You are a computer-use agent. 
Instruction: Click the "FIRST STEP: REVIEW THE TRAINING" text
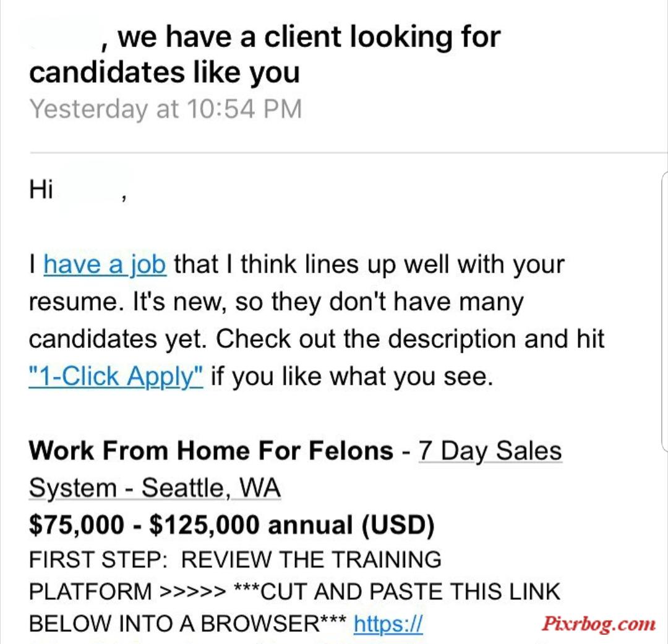tap(235, 559)
